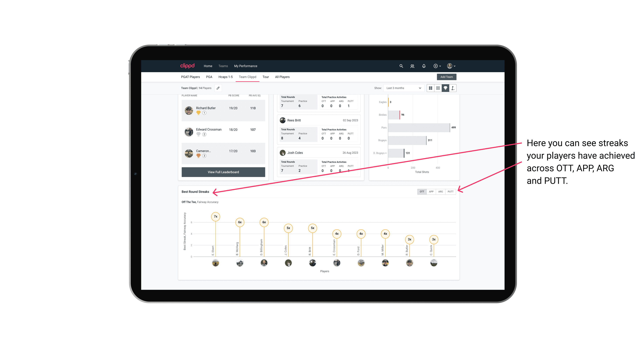Open the My Performance dropdown menu
Image resolution: width=644 pixels, height=346 pixels.
click(246, 66)
